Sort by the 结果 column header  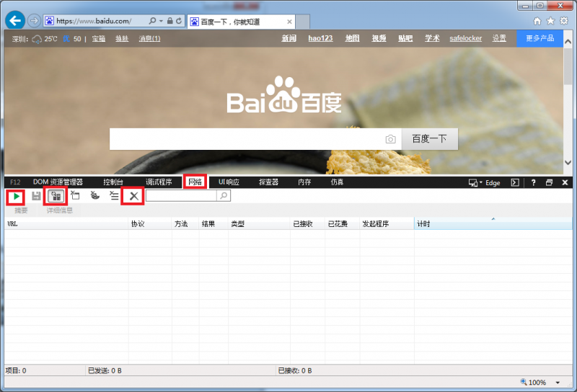(213, 223)
